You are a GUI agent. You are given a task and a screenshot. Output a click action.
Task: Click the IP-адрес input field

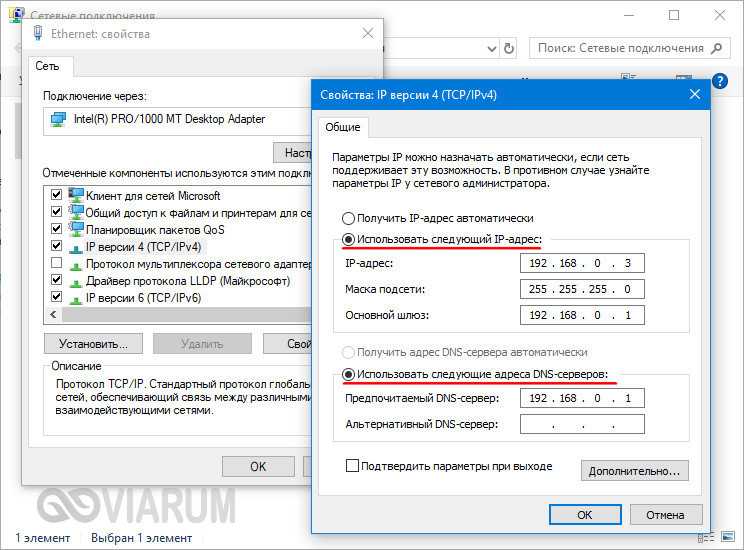point(582,263)
